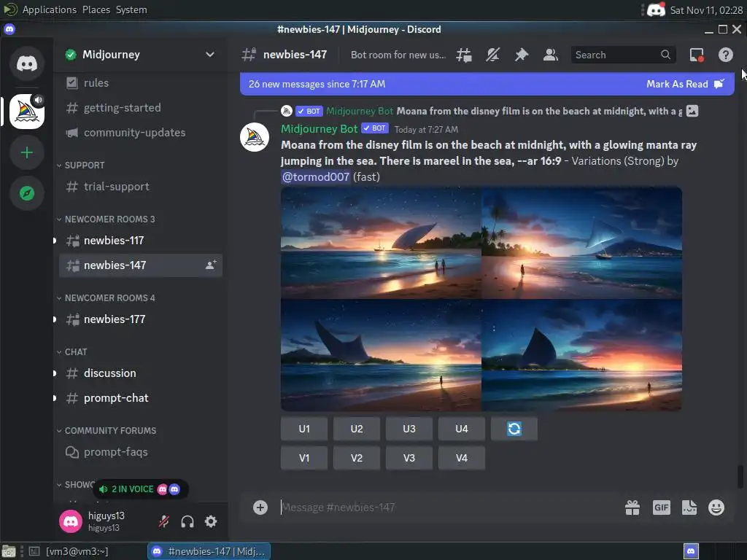
Task: Click higuys13 user avatar
Action: pos(71,521)
